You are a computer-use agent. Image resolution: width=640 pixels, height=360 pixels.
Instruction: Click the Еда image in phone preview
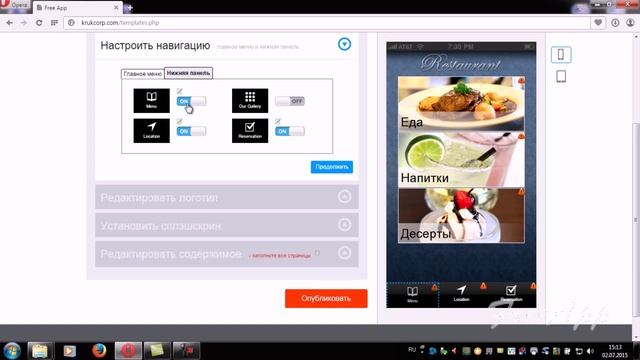coord(461,103)
